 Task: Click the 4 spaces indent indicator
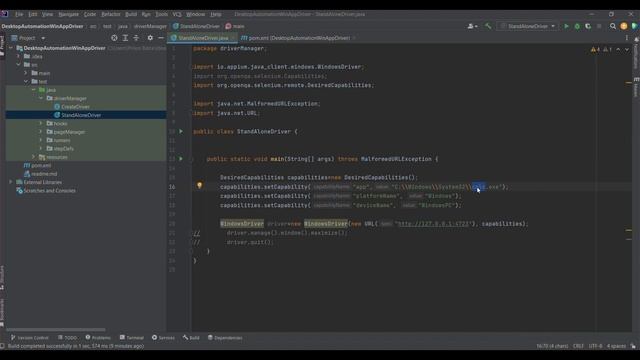tap(616, 346)
